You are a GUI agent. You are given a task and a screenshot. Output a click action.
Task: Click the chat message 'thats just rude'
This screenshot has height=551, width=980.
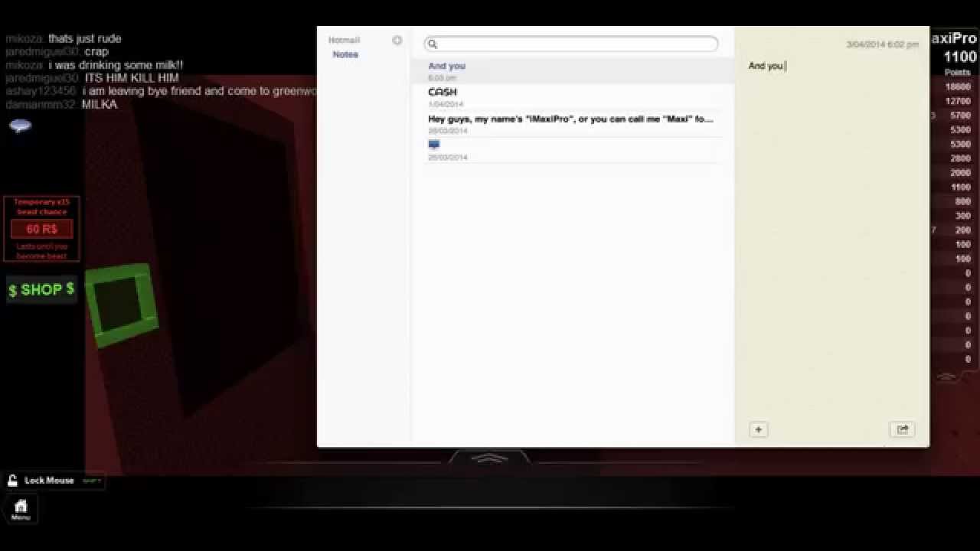(85, 38)
